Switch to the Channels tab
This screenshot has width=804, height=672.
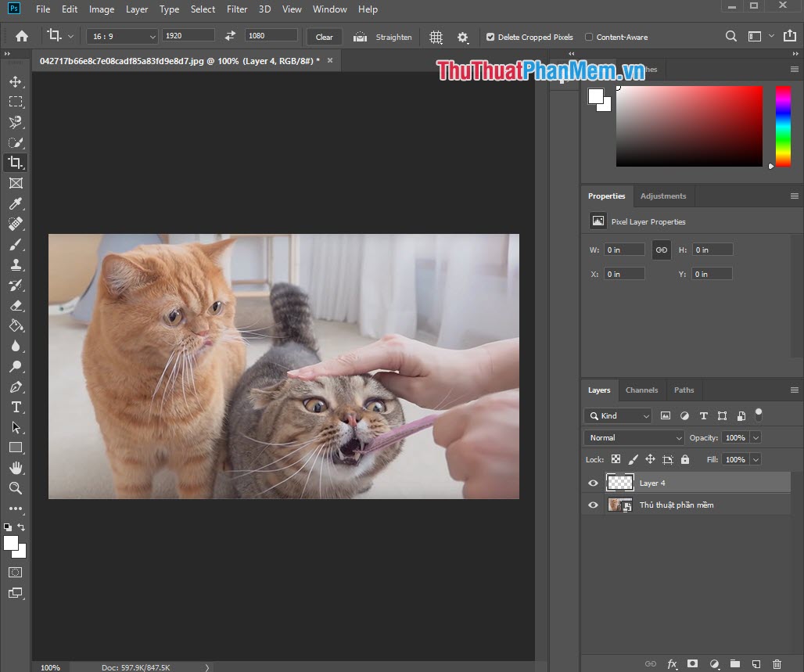click(x=641, y=390)
